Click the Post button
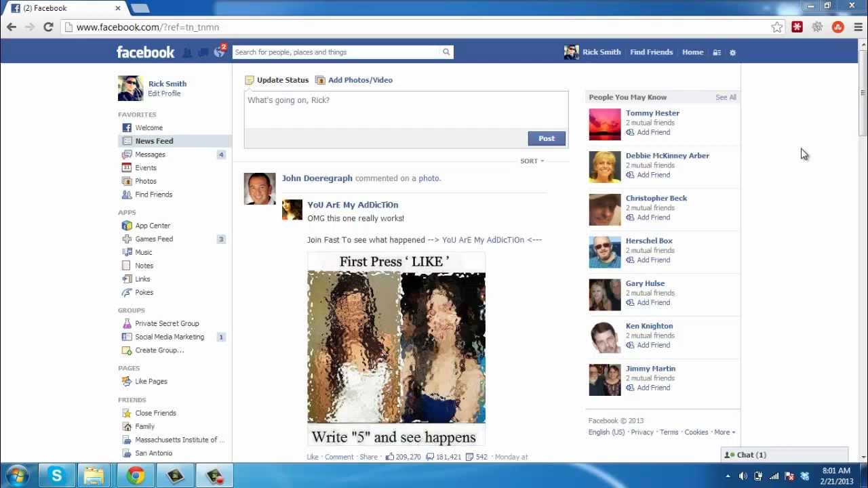Viewport: 868px width, 488px height. (546, 138)
